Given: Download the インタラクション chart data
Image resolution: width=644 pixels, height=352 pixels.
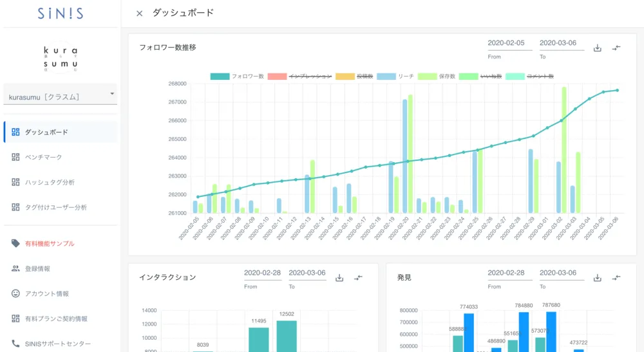Looking at the screenshot, I should pyautogui.click(x=339, y=278).
